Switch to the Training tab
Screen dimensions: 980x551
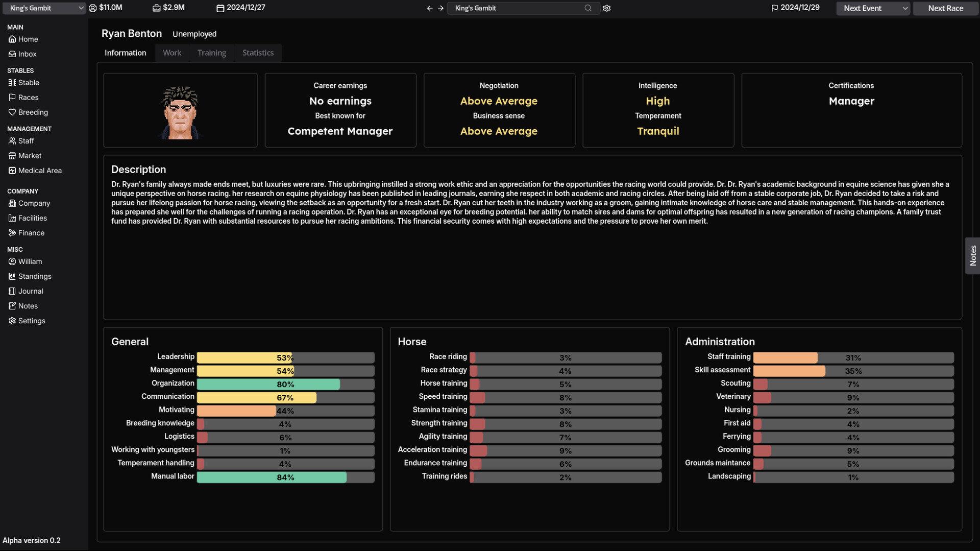click(x=211, y=53)
